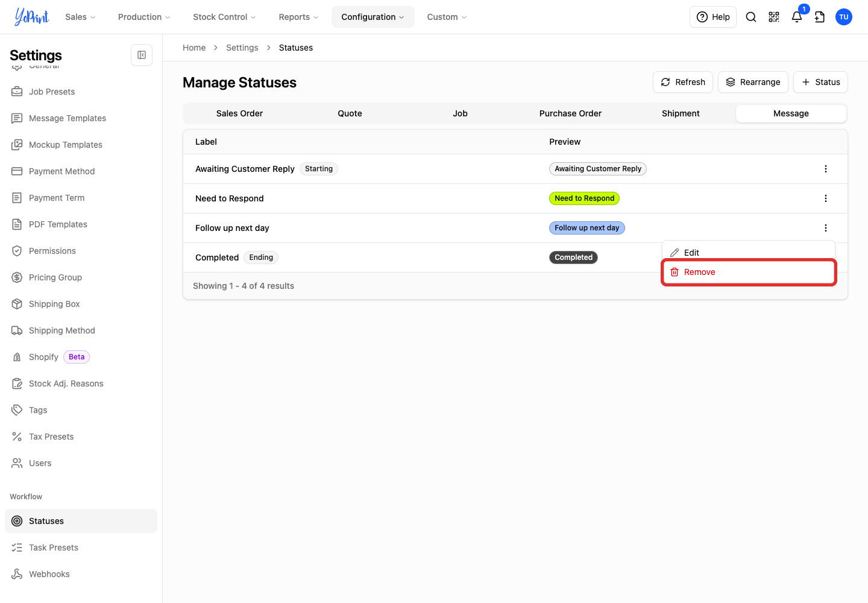Screen dimensions: 868x603
Task: Open the Help button
Action: 713,17
